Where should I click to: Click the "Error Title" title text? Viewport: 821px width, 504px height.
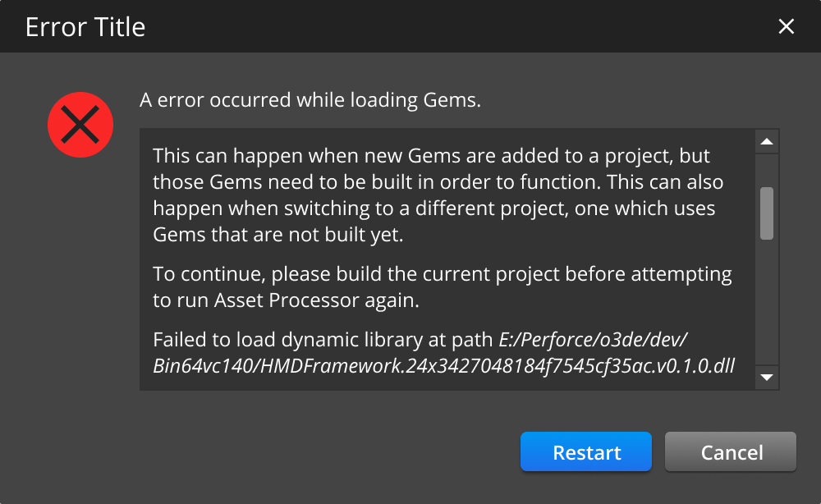pyautogui.click(x=85, y=27)
